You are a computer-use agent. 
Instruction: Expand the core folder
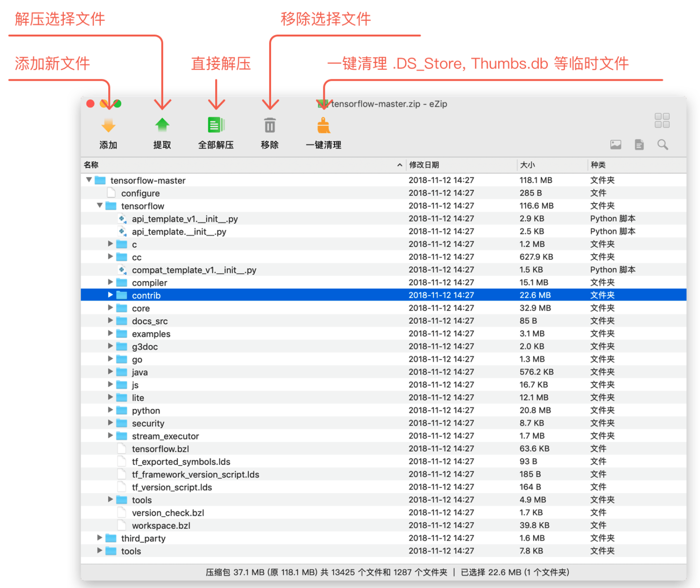coord(110,308)
